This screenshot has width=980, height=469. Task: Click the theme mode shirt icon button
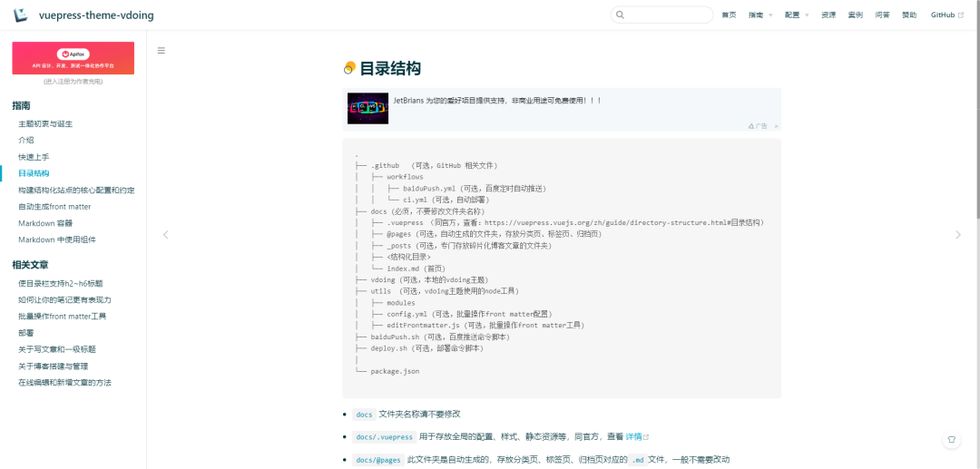(x=951, y=439)
